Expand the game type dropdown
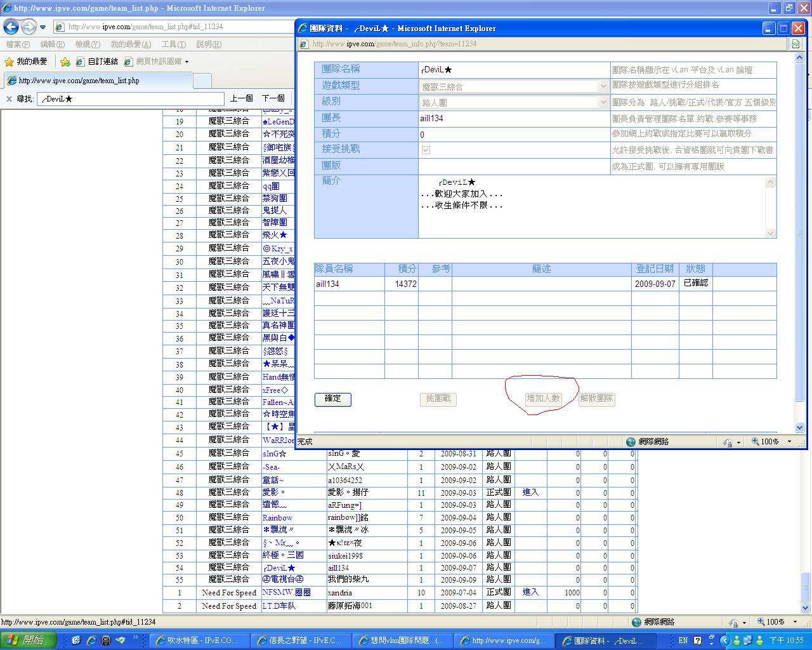The height and width of the screenshot is (650, 812). tap(603, 86)
